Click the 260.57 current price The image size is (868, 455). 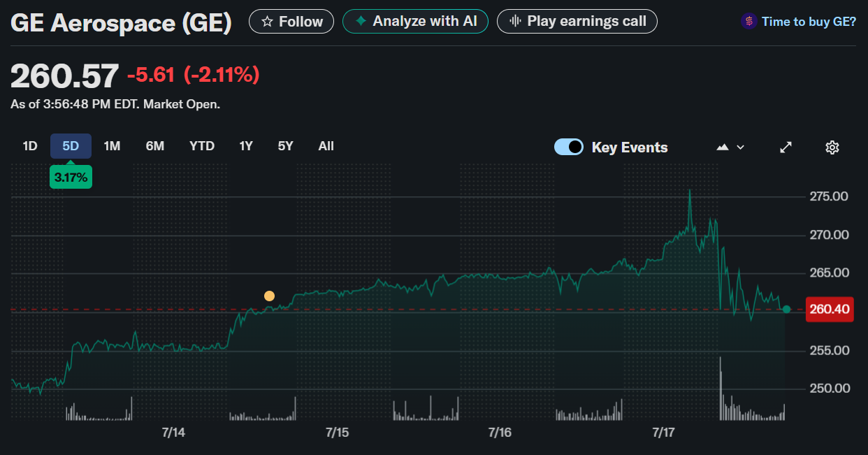[x=64, y=76]
